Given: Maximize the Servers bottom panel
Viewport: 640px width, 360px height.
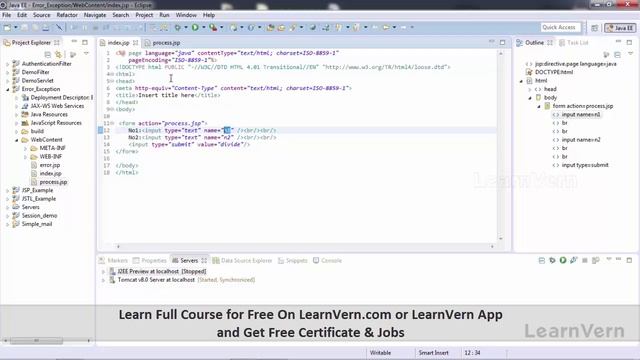Looking at the screenshot, I should pyautogui.click(x=629, y=260).
